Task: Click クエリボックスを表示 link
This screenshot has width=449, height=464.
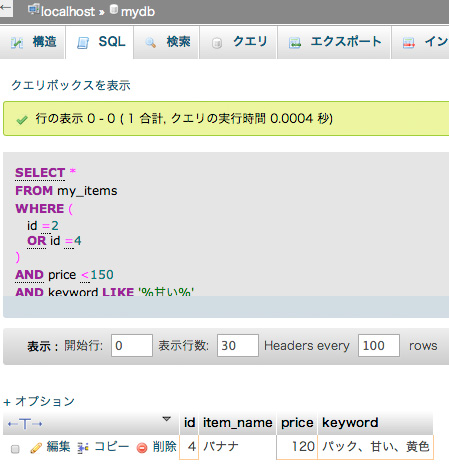Action: point(71,85)
